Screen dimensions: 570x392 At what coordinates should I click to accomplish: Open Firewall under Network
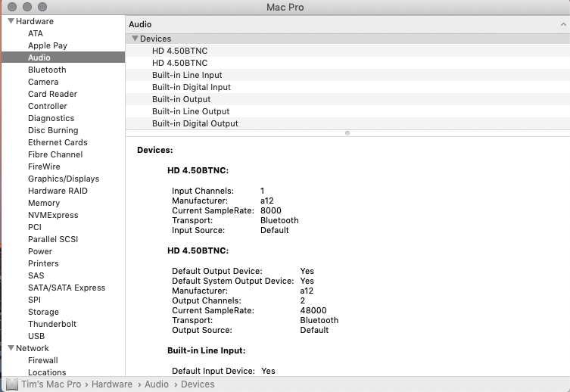pyautogui.click(x=43, y=360)
